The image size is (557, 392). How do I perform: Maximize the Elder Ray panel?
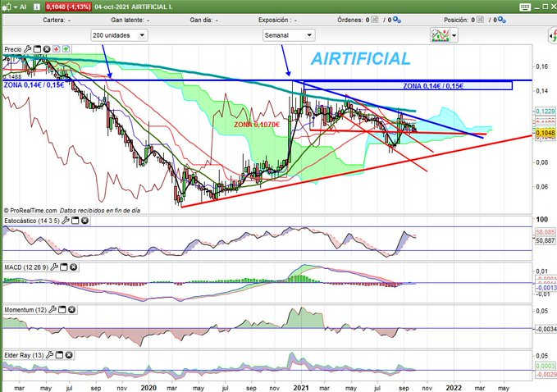click(x=59, y=355)
